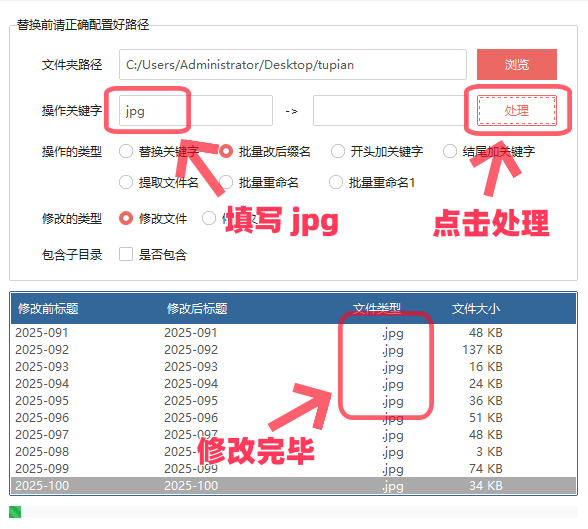Select the 2025-093 row in 修改前标题
Viewport: 588px width, 529px height.
coord(42,366)
